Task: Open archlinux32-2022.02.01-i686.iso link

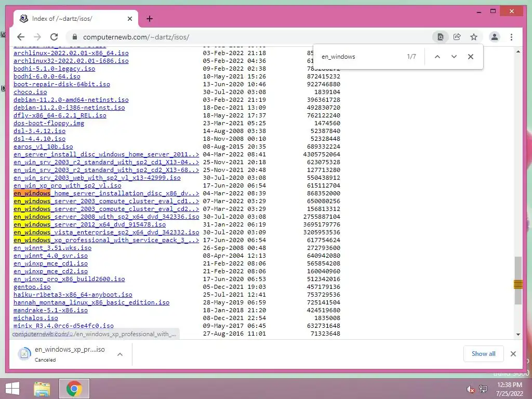Action: click(x=71, y=61)
